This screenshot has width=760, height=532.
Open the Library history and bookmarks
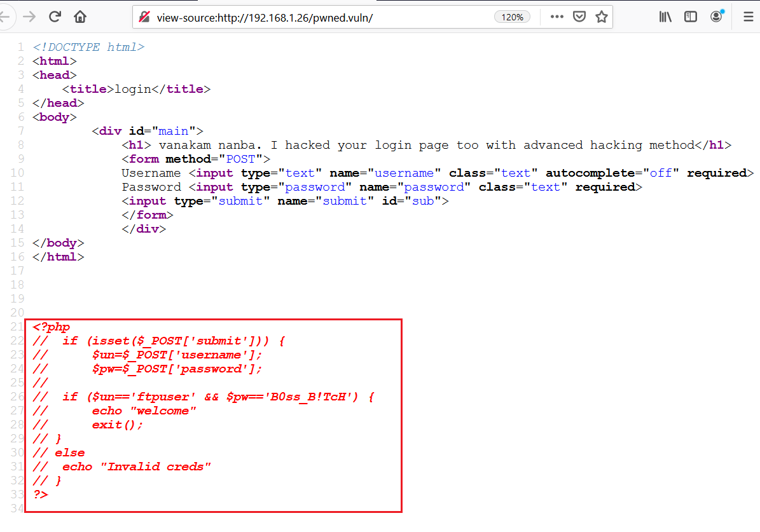pyautogui.click(x=666, y=17)
